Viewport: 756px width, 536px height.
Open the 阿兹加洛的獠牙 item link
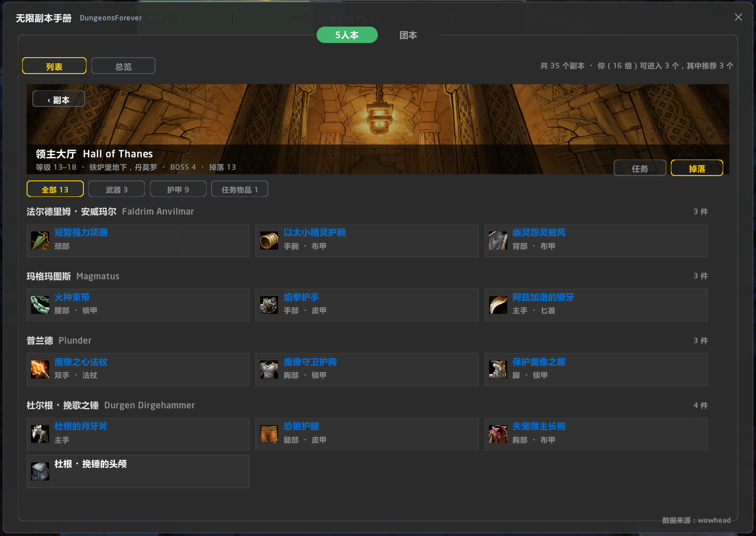(x=544, y=297)
